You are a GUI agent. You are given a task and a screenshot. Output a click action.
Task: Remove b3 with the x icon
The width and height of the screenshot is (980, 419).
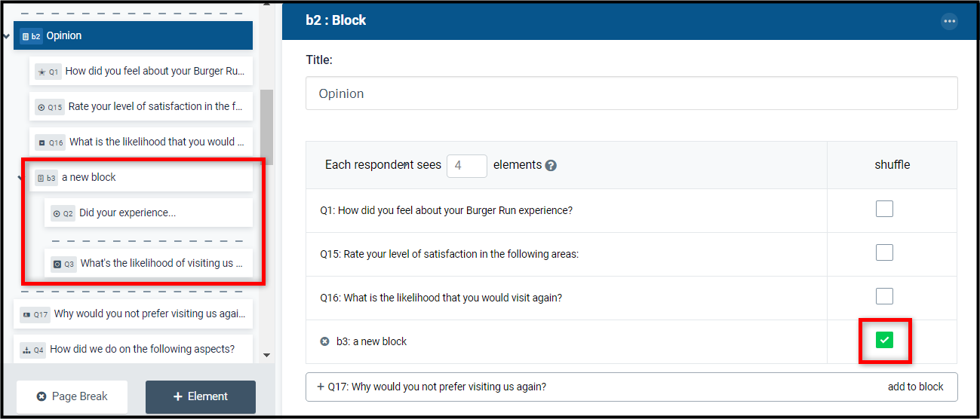[324, 341]
